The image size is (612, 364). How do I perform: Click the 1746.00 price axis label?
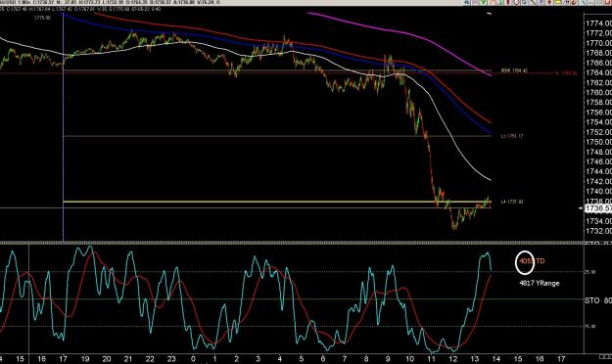coord(598,161)
